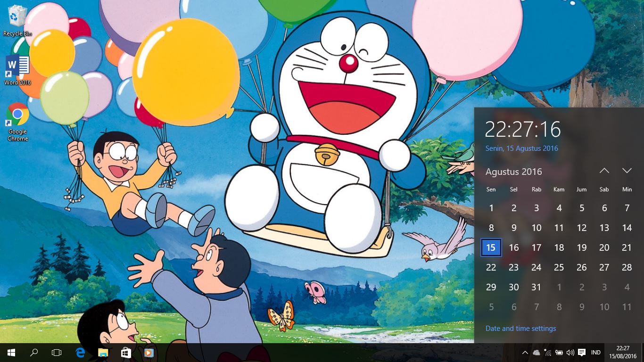The image size is (644, 362).
Task: Select day 19 in the calendar
Action: click(582, 247)
